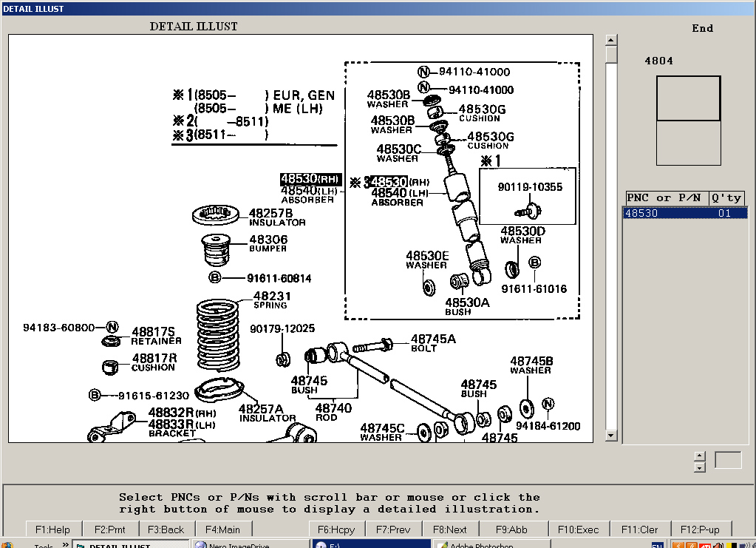The width and height of the screenshot is (756, 548).
Task: Click the highlighted 48530 (RH) absorber label
Action: point(310,179)
